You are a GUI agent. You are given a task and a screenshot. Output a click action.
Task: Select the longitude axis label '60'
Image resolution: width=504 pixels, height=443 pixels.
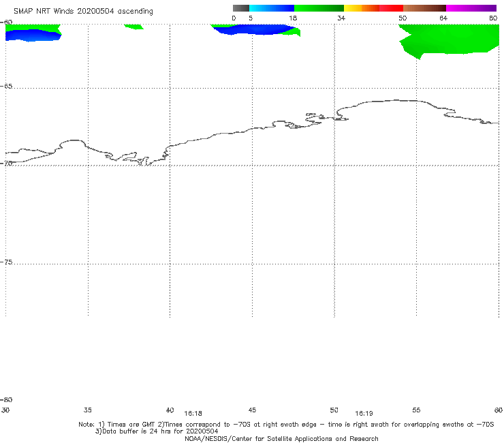[499, 410]
